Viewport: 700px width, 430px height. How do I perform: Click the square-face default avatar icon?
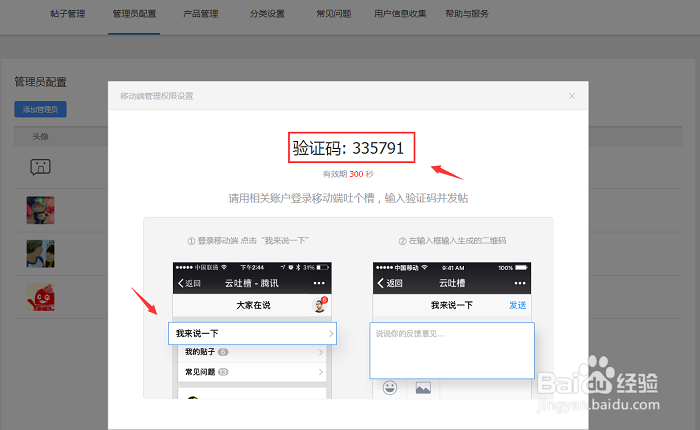[41, 167]
